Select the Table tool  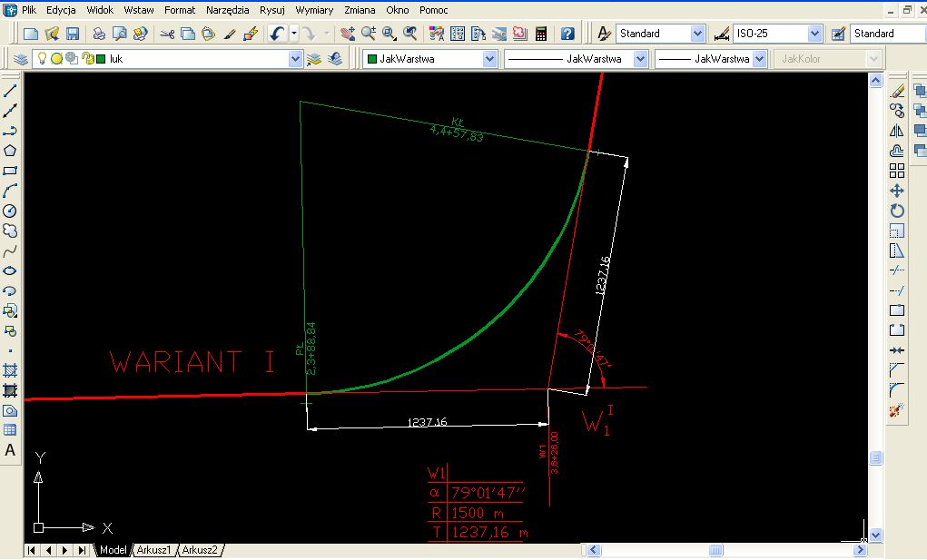(x=10, y=430)
